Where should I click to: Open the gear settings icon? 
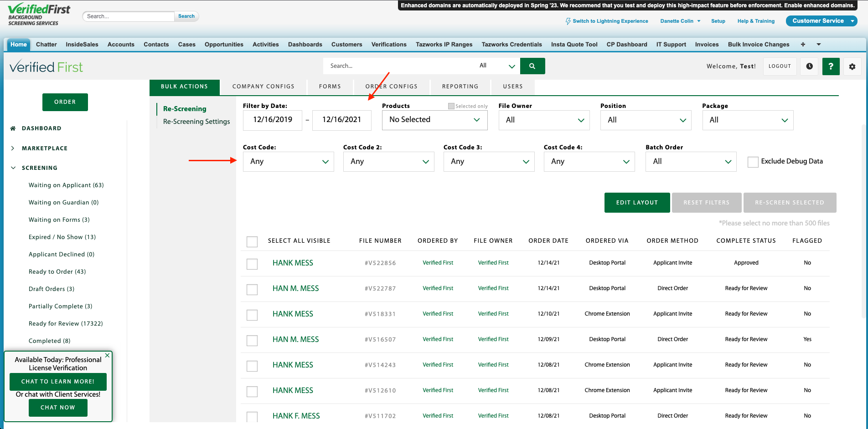pos(852,66)
